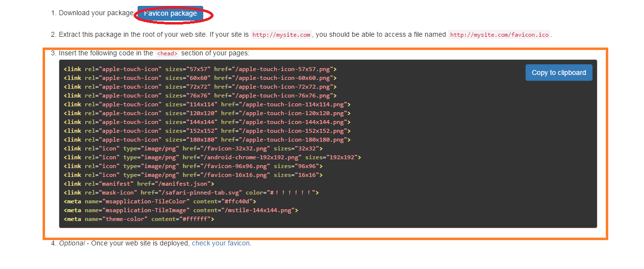644x269 pixels.
Task: Click the apple-touch-icon 114x114 code line
Action: pos(207,104)
